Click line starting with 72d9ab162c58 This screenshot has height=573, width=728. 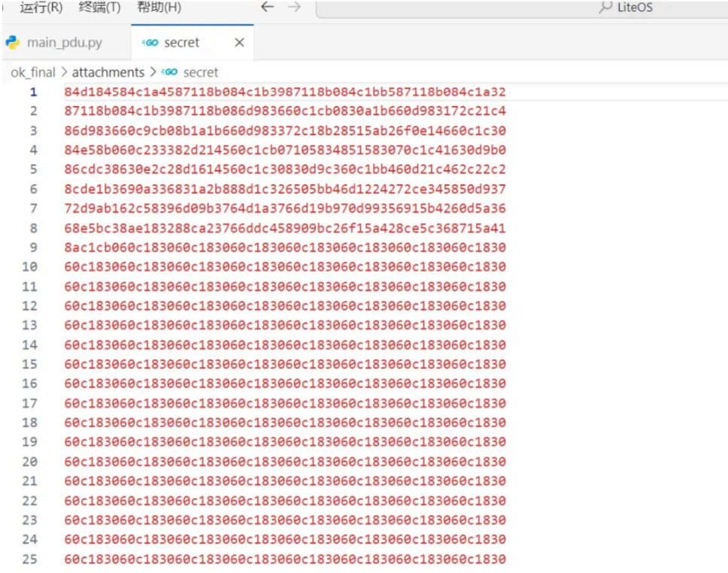tap(285, 208)
